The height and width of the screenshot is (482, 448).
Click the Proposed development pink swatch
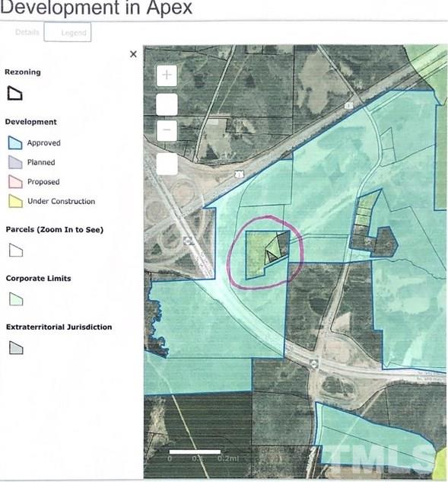click(15, 182)
